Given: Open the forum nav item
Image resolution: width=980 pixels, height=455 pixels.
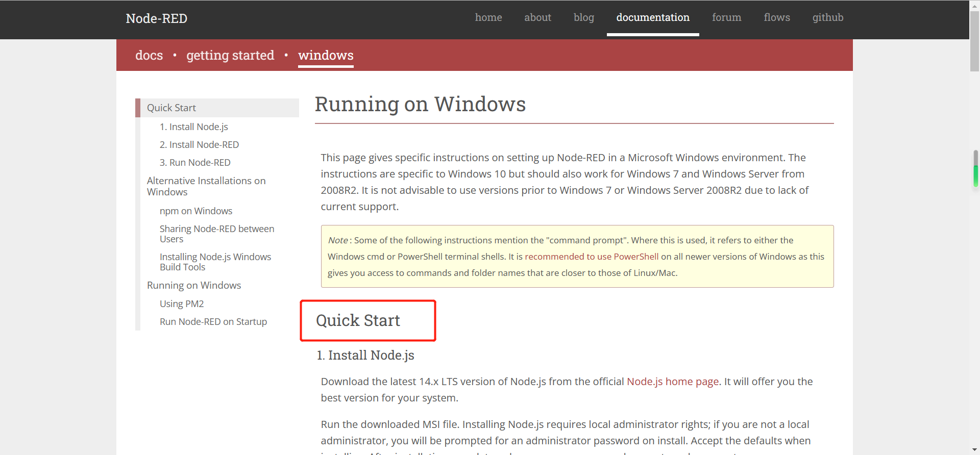Looking at the screenshot, I should pos(726,17).
